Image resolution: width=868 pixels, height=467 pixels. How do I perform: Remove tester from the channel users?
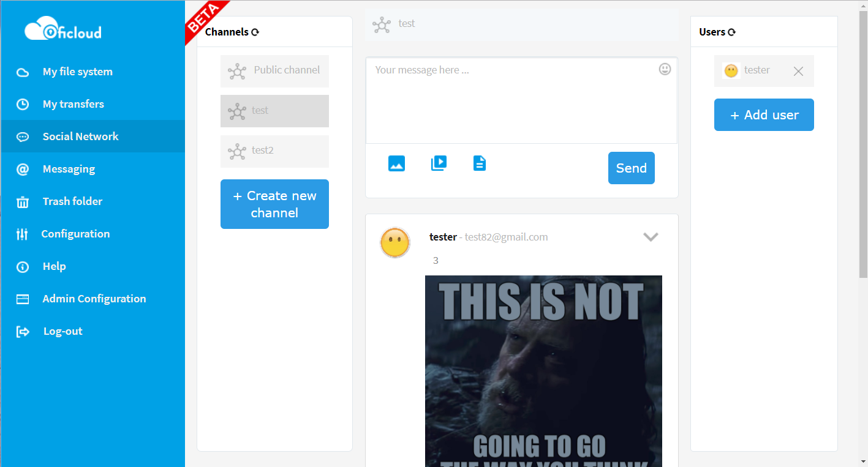coord(798,71)
